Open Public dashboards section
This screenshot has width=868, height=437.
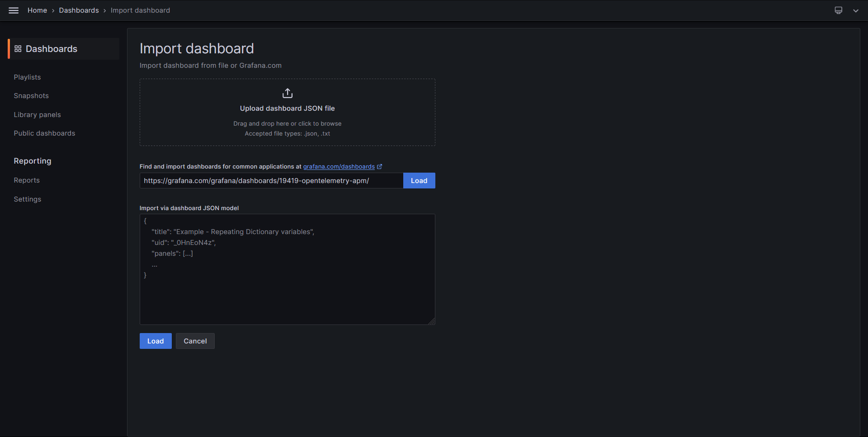[44, 133]
